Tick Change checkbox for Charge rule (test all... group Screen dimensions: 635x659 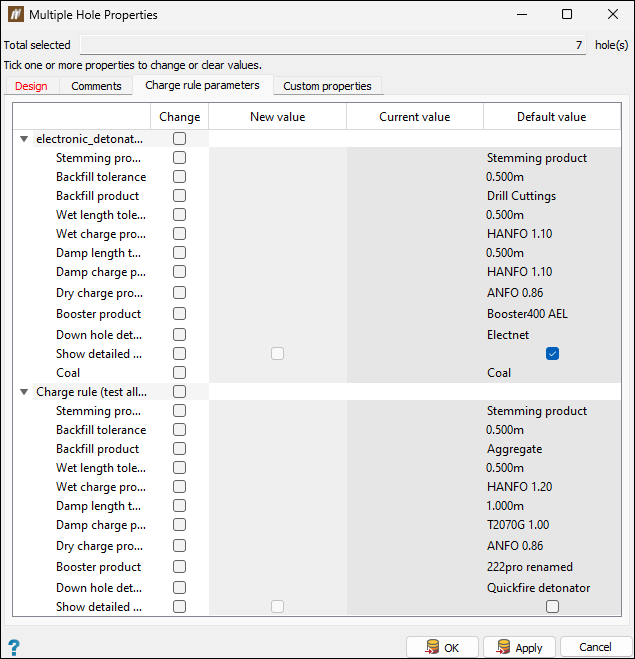179,392
